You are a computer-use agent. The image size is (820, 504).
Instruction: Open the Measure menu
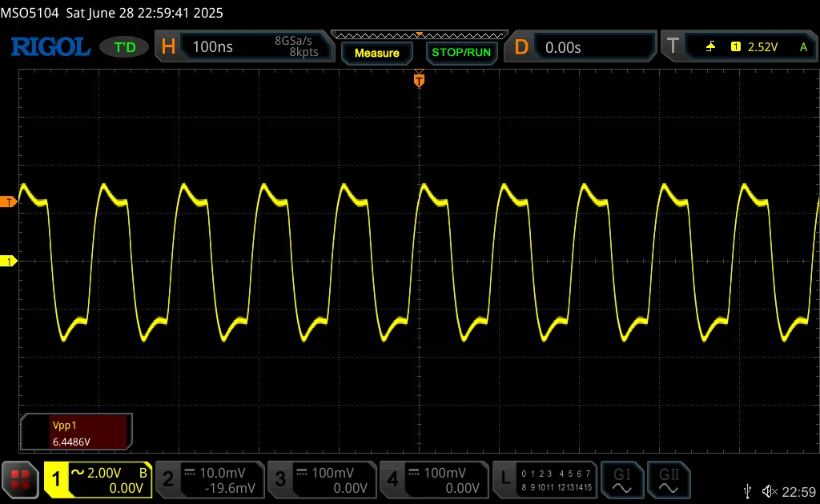pos(376,53)
